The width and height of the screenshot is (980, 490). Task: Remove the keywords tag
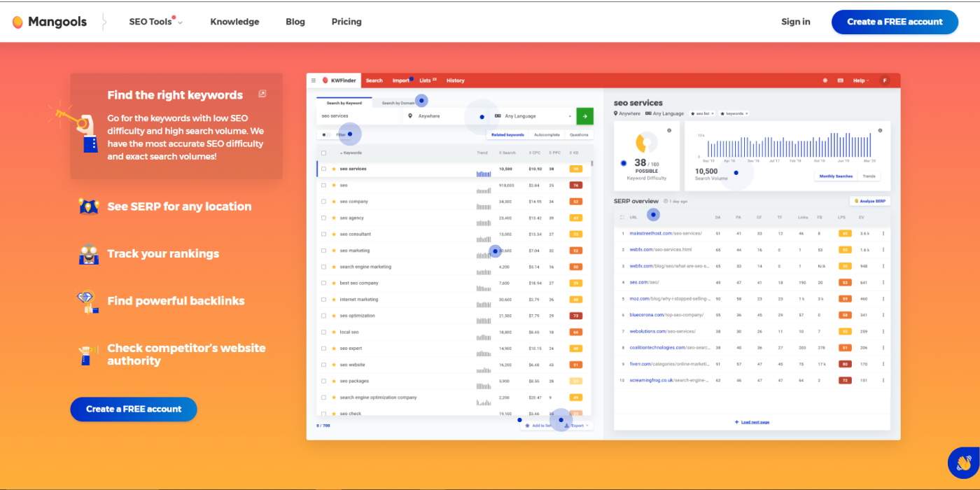tap(746, 113)
